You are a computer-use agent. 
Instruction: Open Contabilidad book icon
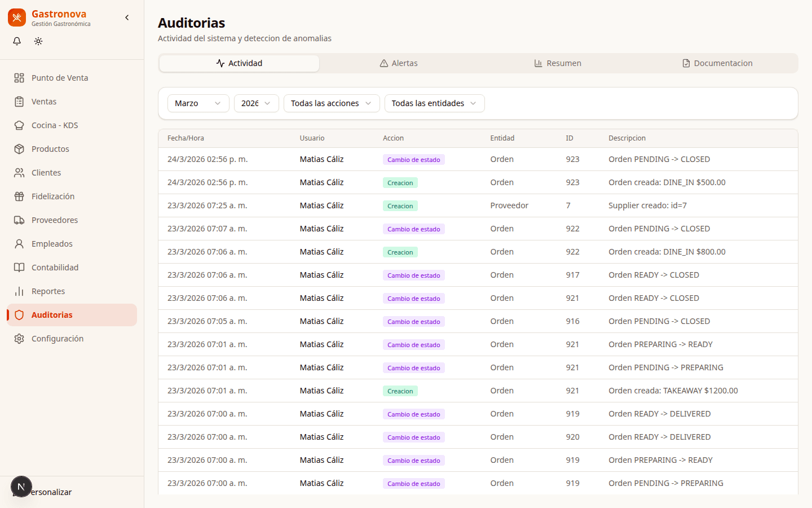[x=19, y=268]
